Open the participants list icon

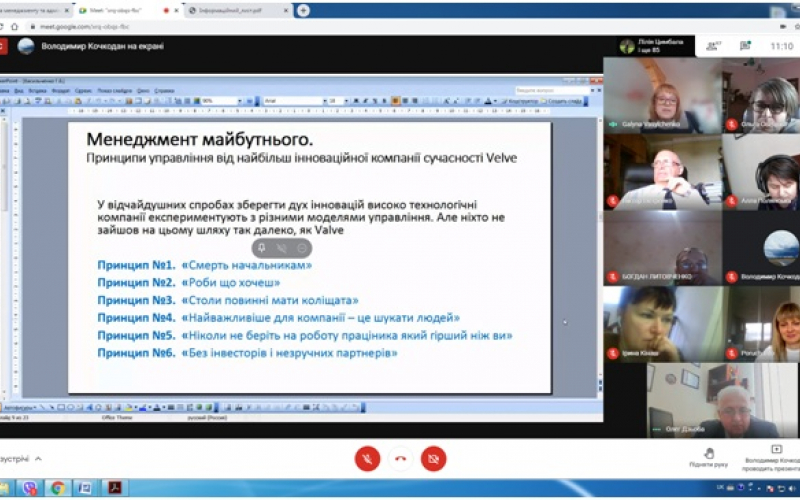pos(713,46)
